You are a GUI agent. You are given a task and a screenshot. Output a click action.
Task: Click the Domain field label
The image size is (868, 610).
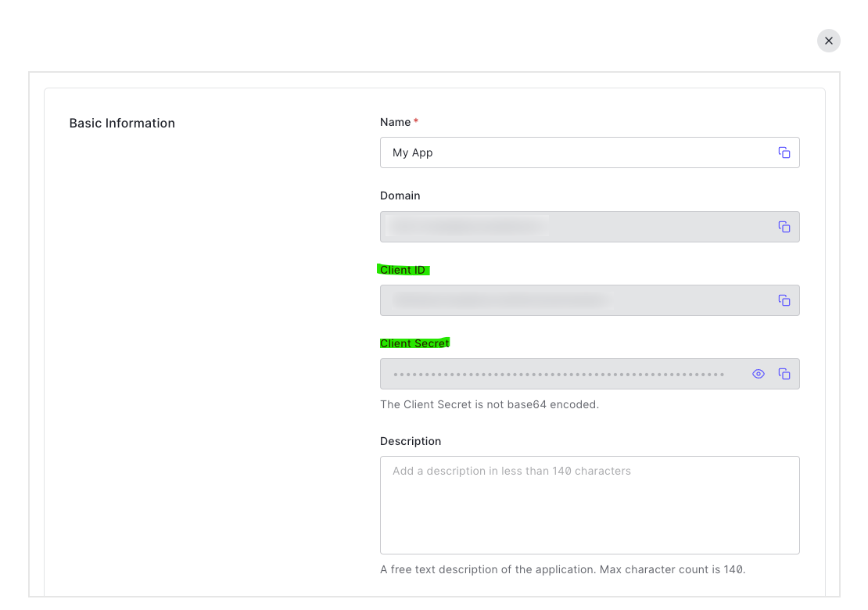[x=400, y=196]
